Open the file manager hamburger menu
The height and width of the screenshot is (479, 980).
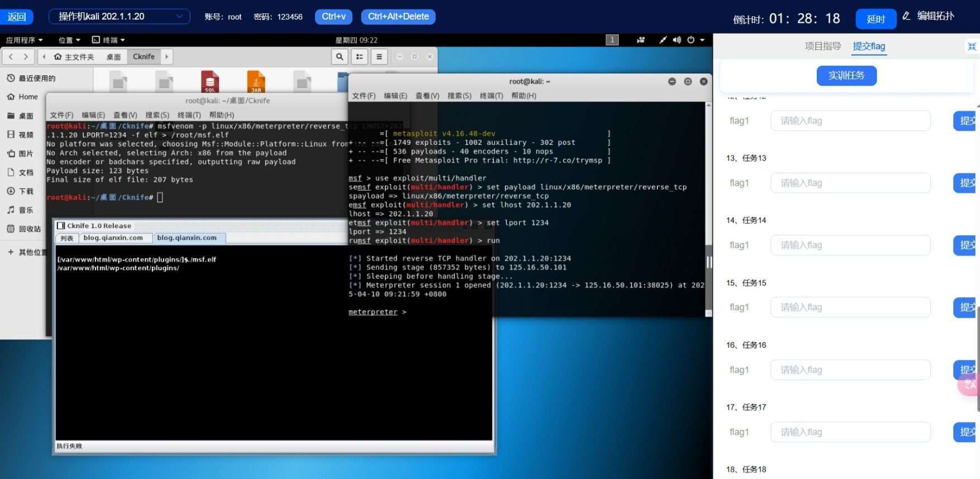(x=379, y=56)
